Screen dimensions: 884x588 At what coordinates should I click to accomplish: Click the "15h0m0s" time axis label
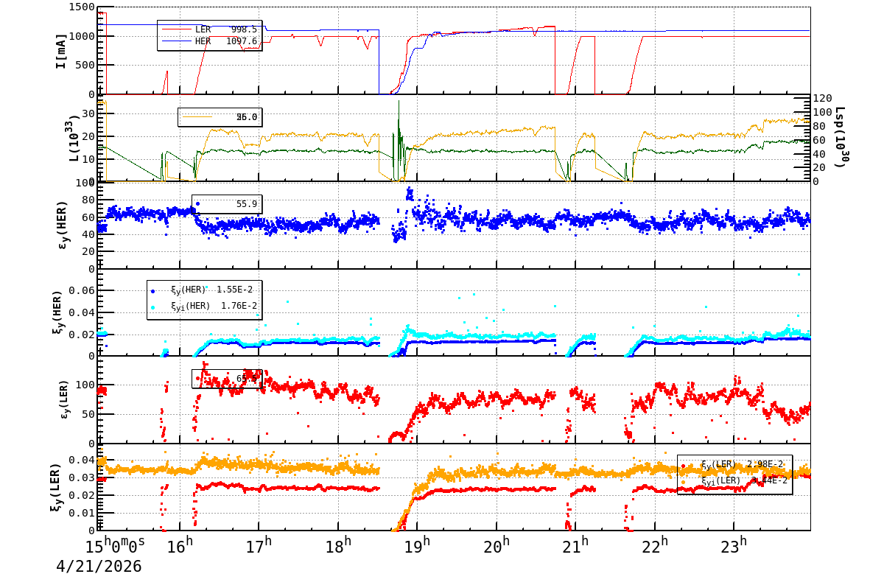click(x=115, y=546)
